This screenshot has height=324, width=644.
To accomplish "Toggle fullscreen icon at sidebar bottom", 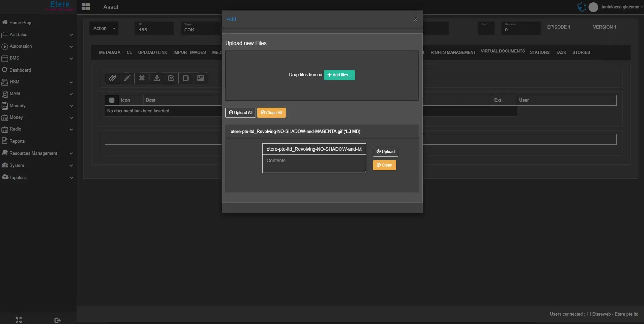I will (18, 320).
